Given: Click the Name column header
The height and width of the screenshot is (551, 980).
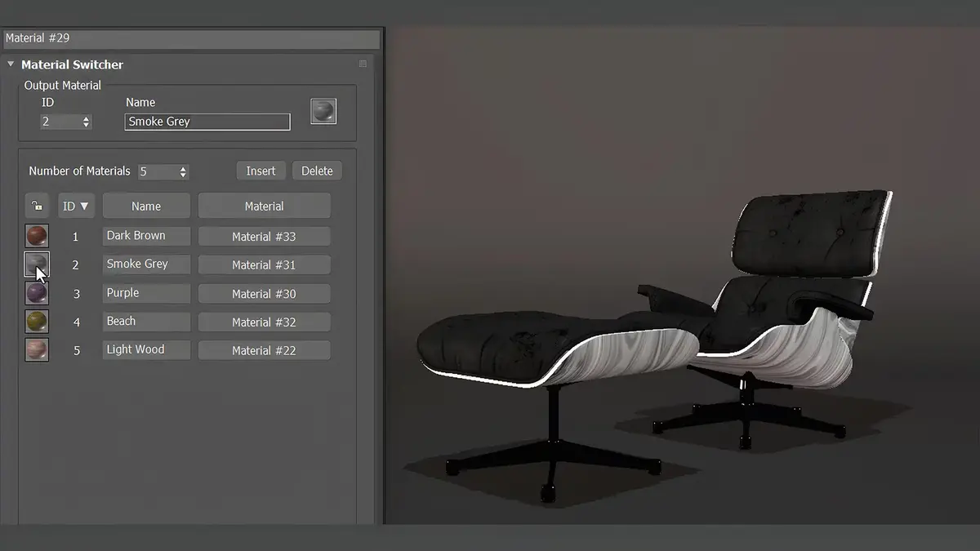Looking at the screenshot, I should (x=146, y=207).
